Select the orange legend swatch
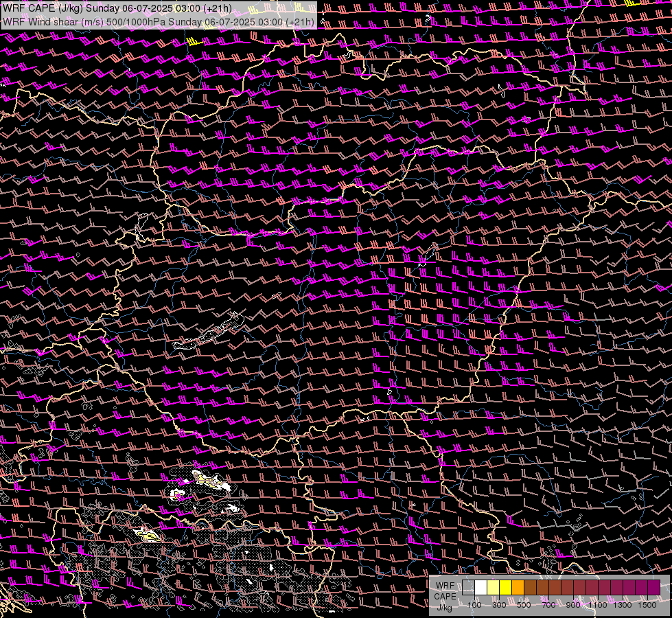Image resolution: width=672 pixels, height=618 pixels. point(518,588)
